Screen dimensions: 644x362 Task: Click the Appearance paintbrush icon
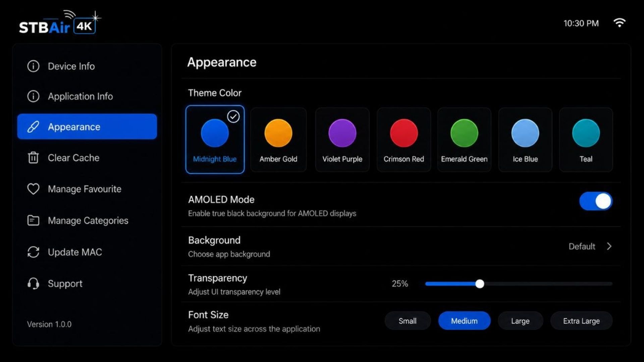point(33,127)
